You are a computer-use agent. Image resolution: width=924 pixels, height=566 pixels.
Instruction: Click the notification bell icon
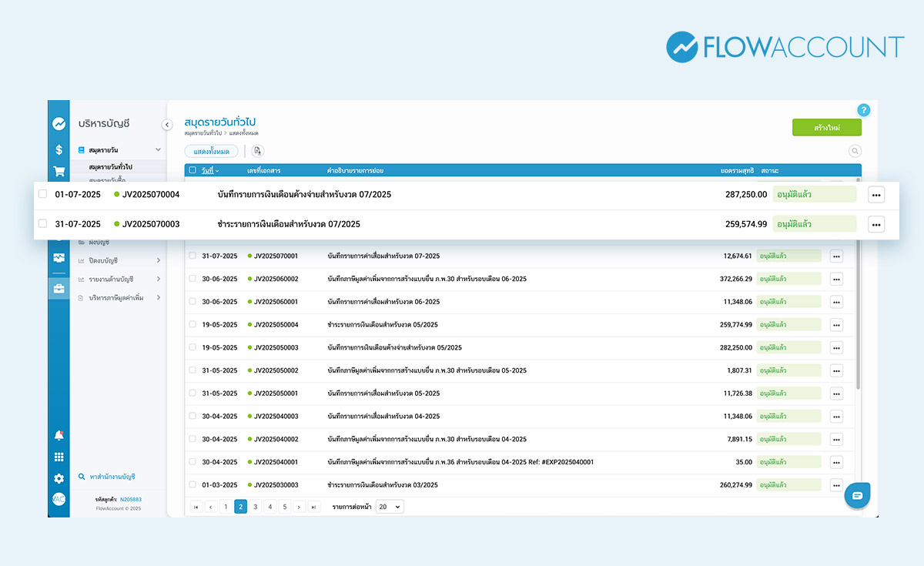click(x=59, y=436)
